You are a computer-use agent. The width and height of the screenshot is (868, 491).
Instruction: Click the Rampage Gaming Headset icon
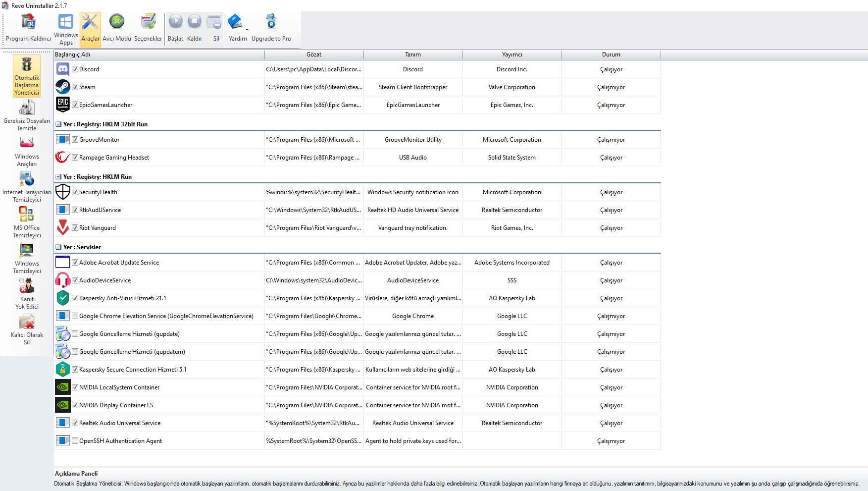63,158
